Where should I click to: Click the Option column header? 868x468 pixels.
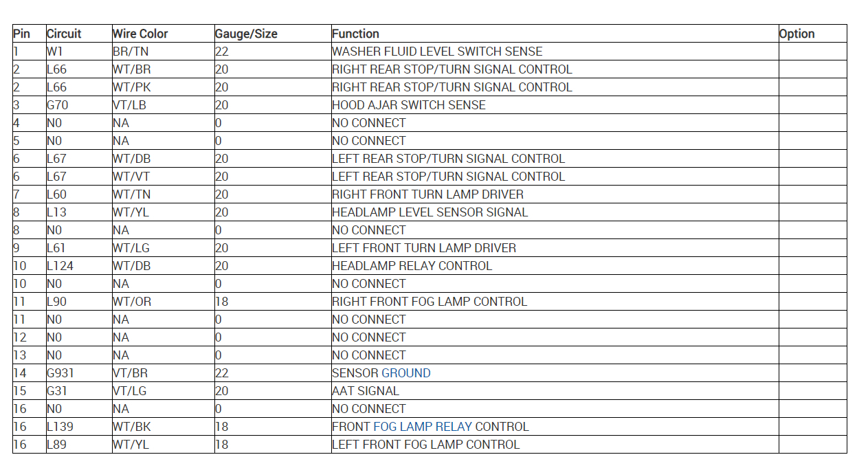[x=797, y=34]
